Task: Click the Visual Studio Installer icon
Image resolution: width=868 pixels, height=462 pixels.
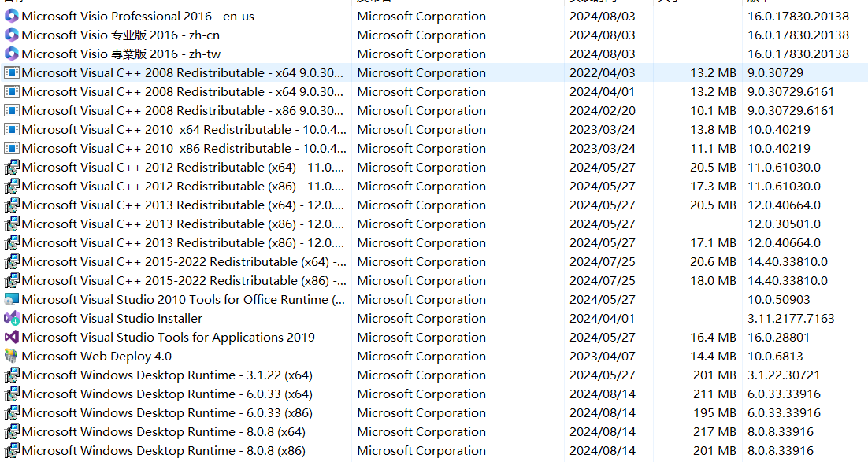Action: coord(12,318)
